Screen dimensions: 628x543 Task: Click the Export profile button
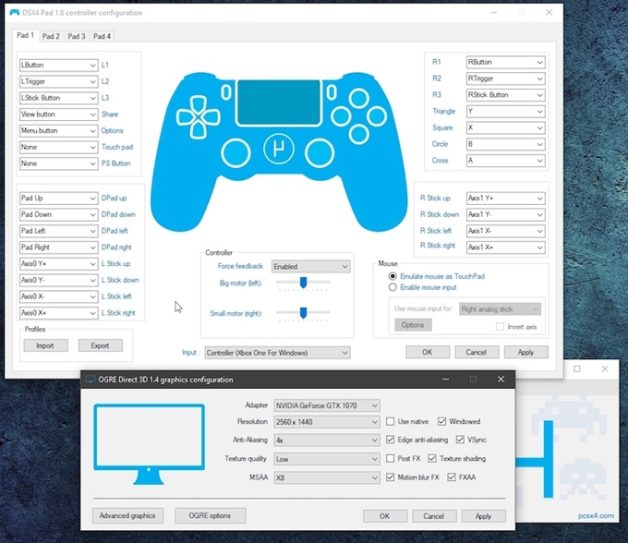click(x=100, y=346)
